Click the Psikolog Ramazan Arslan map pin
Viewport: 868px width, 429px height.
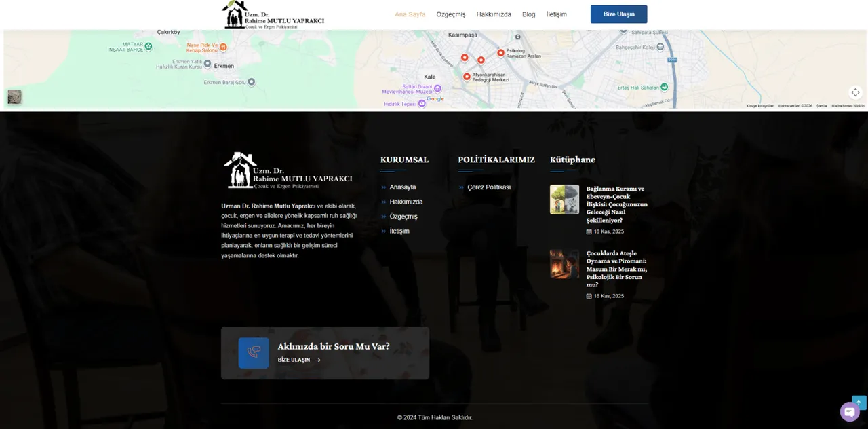click(x=500, y=52)
